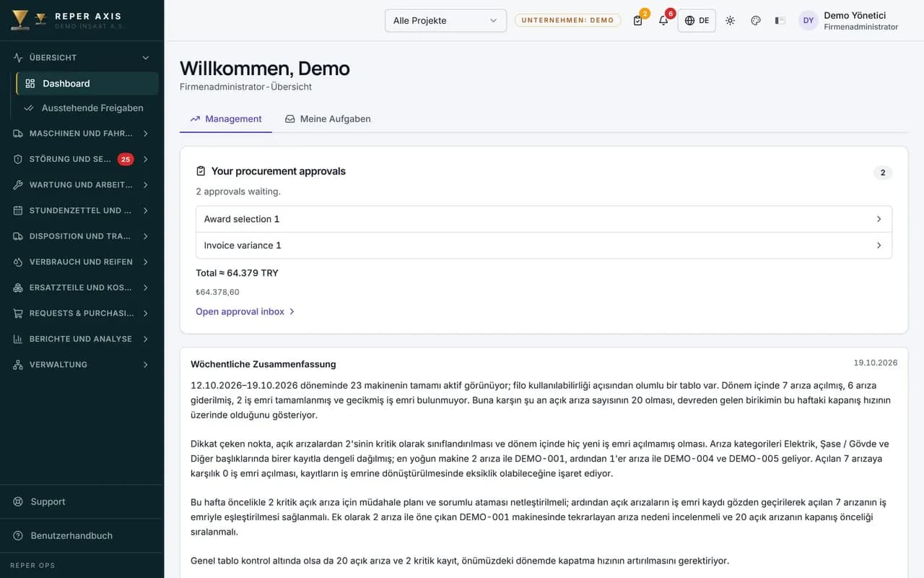This screenshot has width=924, height=578.
Task: Open the DY user avatar menu
Action: click(x=808, y=20)
